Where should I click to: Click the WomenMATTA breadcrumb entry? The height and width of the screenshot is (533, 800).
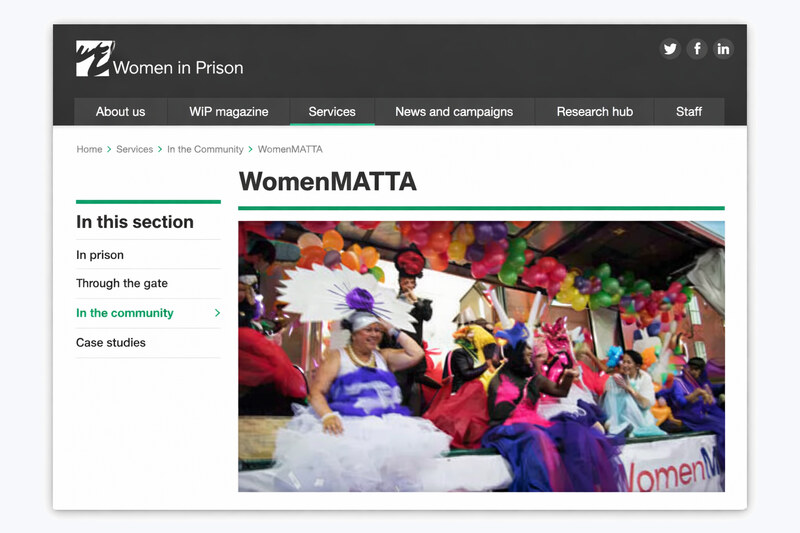[290, 149]
